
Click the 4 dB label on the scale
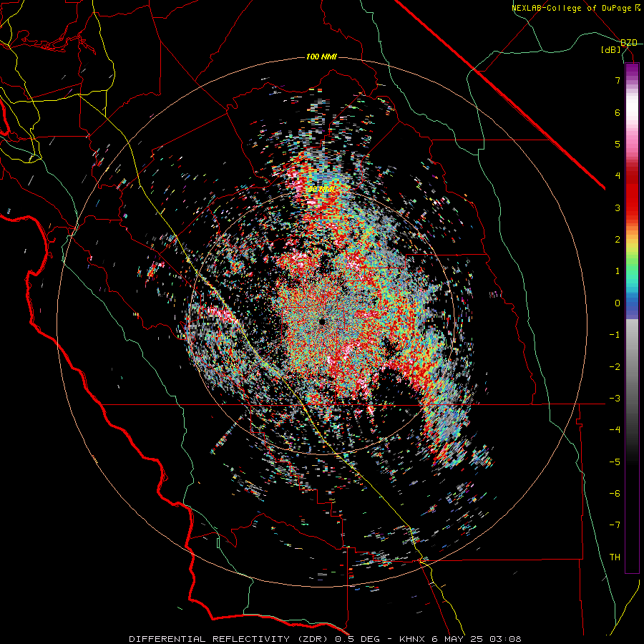[618, 176]
